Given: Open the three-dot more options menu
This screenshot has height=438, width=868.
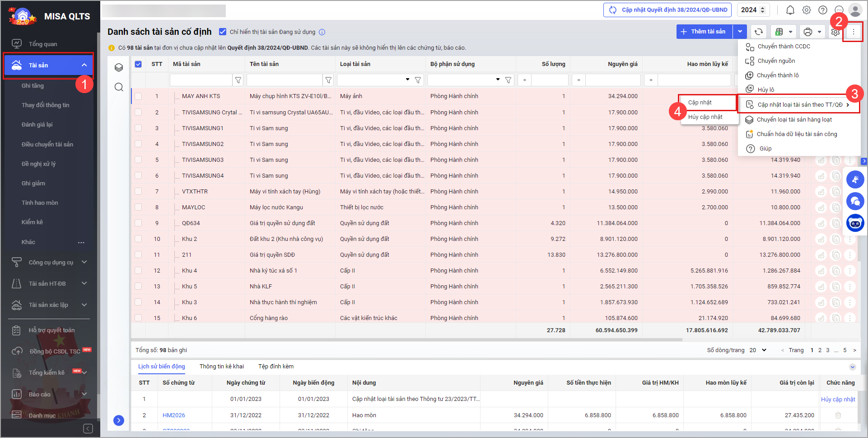Looking at the screenshot, I should 853,32.
